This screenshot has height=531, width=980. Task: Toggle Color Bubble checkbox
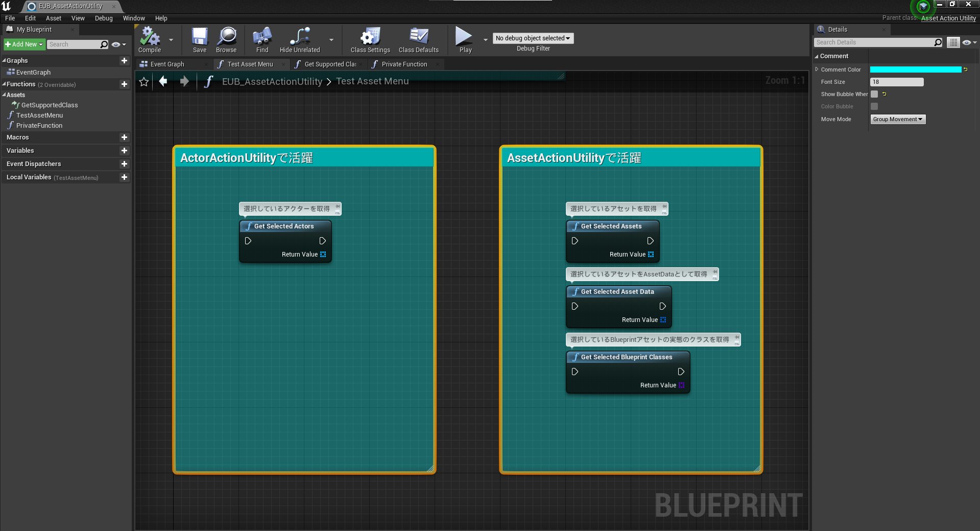[x=874, y=106]
